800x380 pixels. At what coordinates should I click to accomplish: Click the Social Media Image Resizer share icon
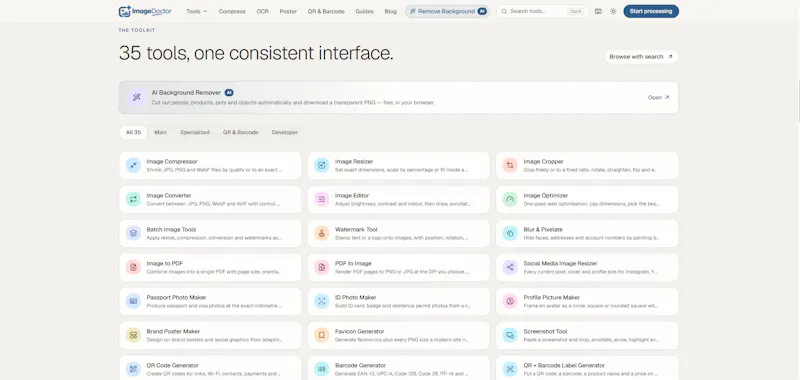[510, 267]
